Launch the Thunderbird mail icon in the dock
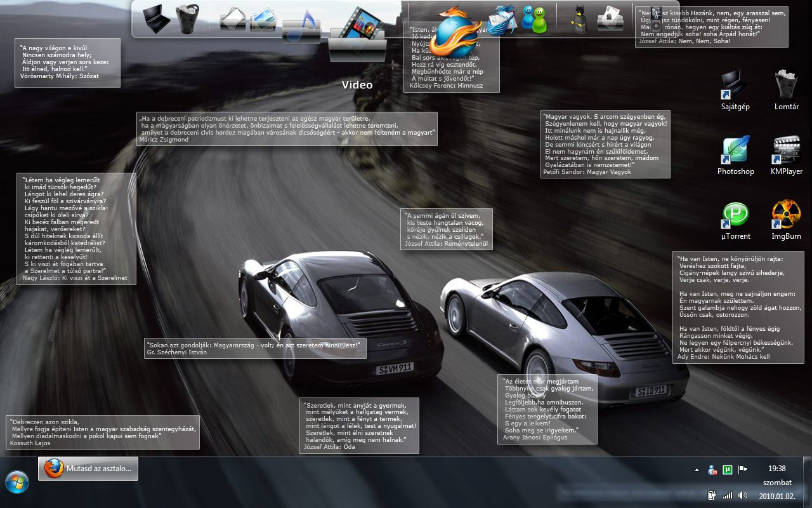The height and width of the screenshot is (508, 812). 502,19
